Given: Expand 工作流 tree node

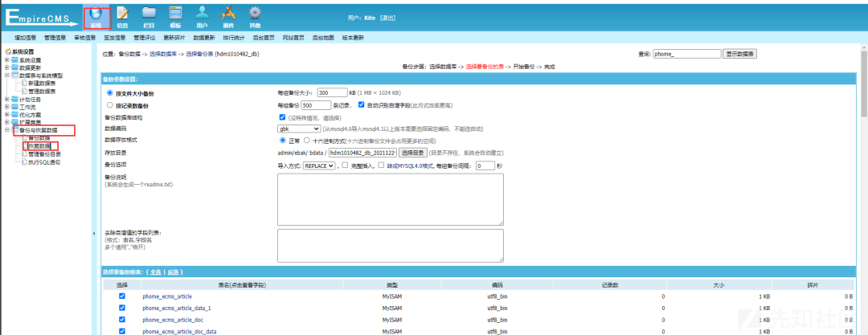Looking at the screenshot, I should point(6,107).
